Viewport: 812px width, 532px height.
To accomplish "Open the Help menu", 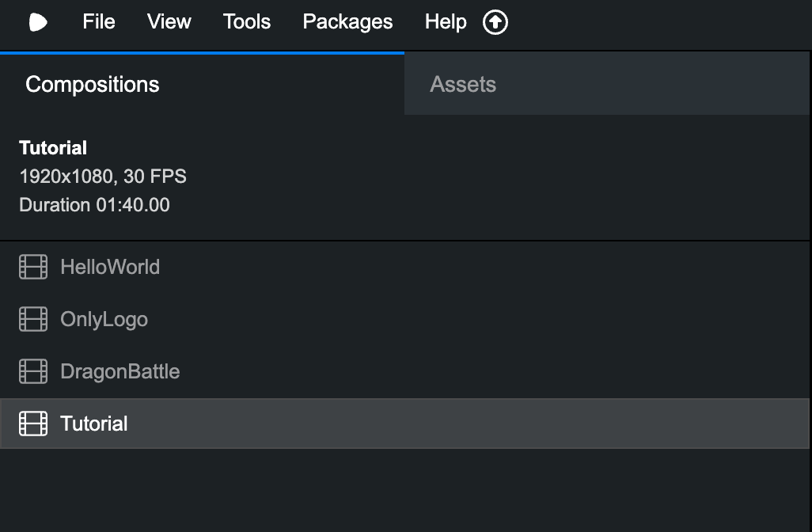I will click(x=446, y=22).
